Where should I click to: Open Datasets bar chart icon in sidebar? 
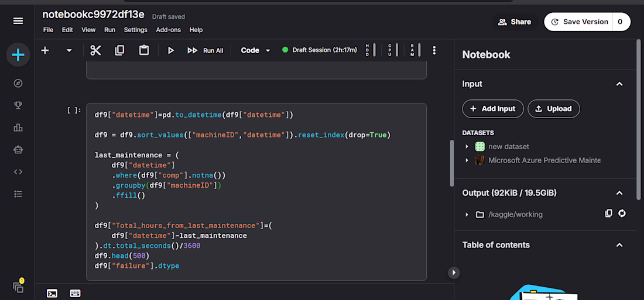click(x=18, y=127)
